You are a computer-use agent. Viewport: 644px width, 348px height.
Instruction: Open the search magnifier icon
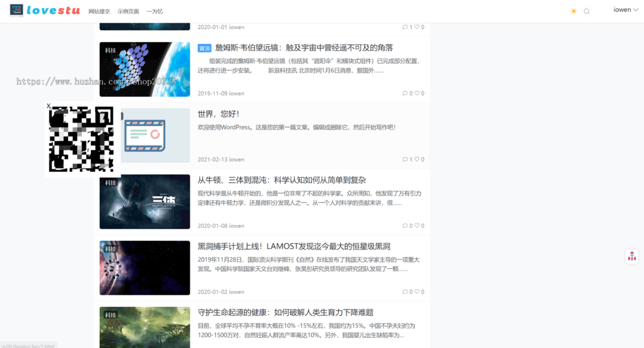587,11
